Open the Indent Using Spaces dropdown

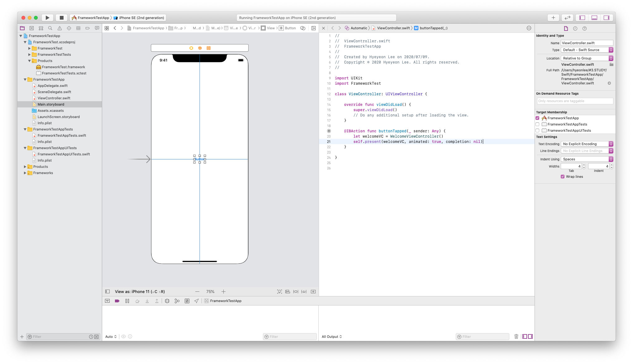(587, 159)
